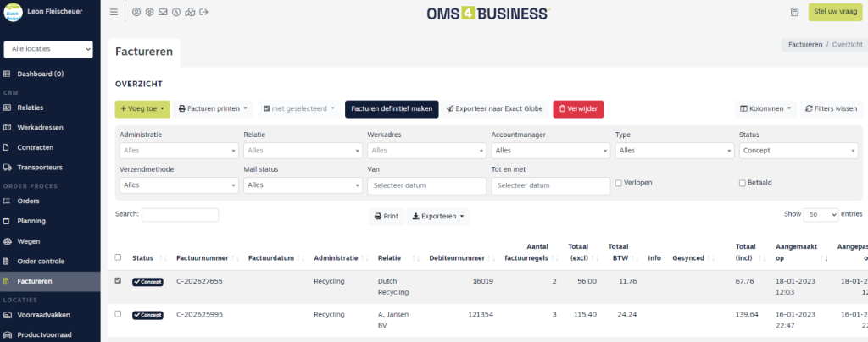
Task: Click Facturen definitief maken button
Action: [392, 109]
